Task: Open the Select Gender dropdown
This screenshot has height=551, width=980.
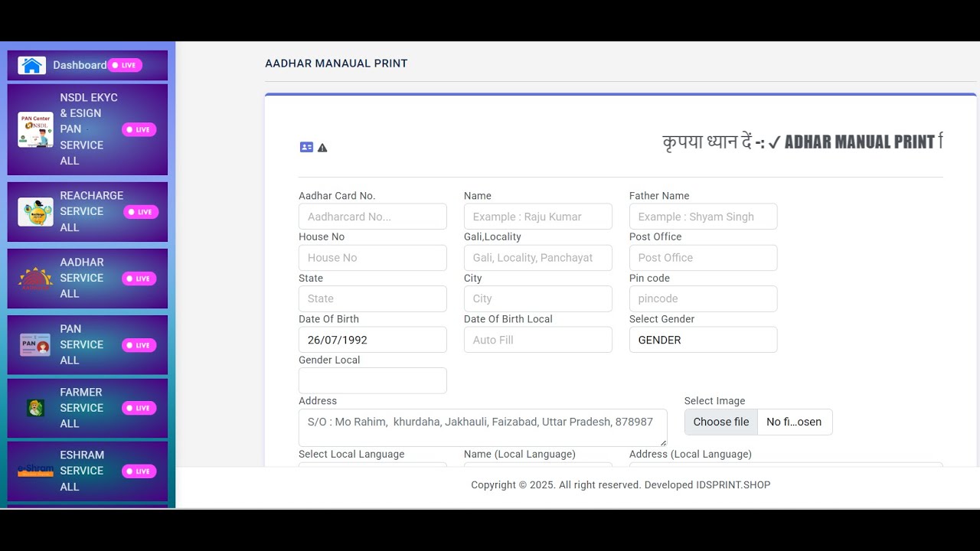Action: 703,340
